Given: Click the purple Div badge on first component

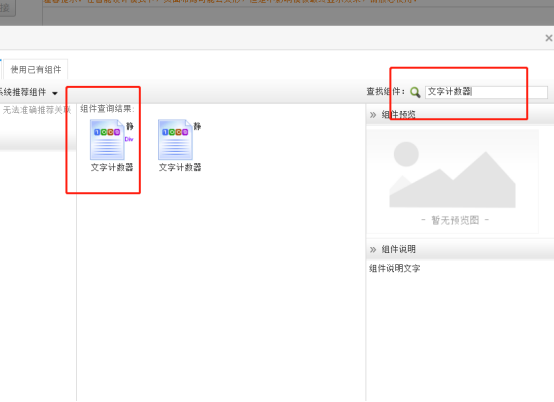Looking at the screenshot, I should pyautogui.click(x=129, y=139).
